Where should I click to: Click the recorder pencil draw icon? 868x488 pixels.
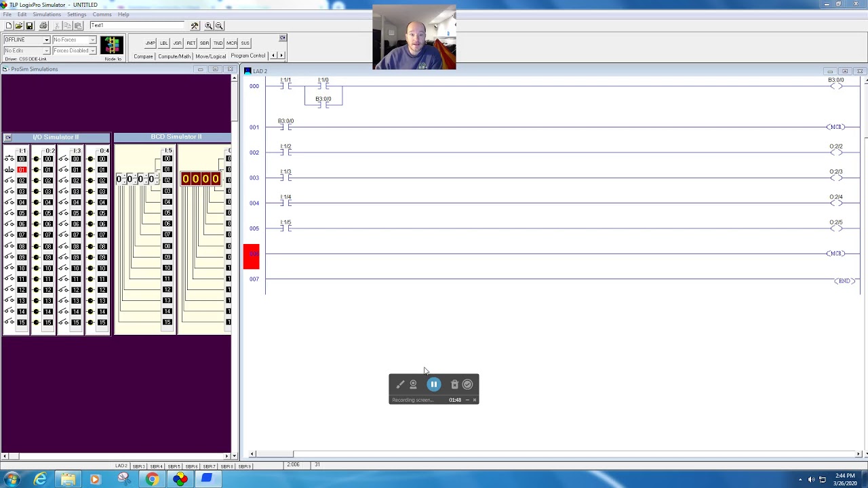point(400,384)
